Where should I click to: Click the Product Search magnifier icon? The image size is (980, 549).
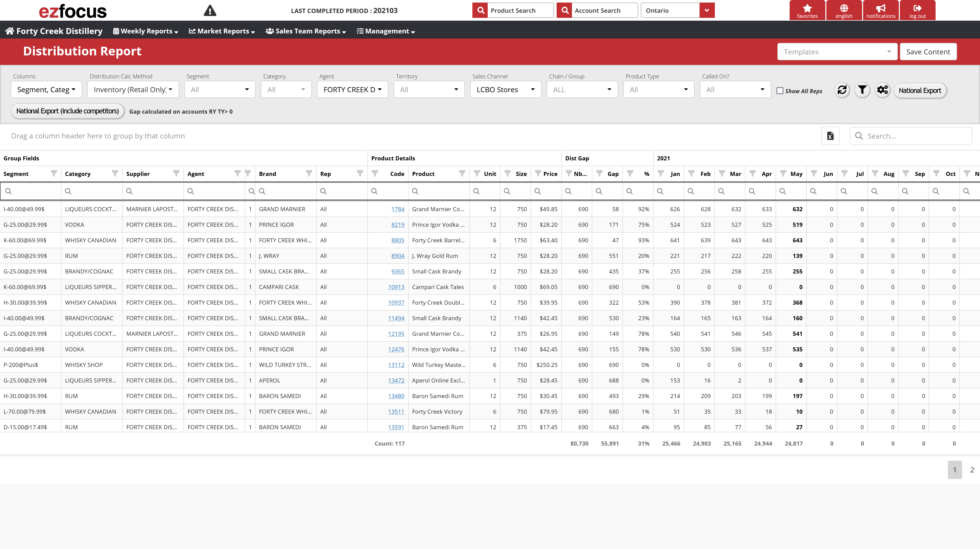(481, 10)
